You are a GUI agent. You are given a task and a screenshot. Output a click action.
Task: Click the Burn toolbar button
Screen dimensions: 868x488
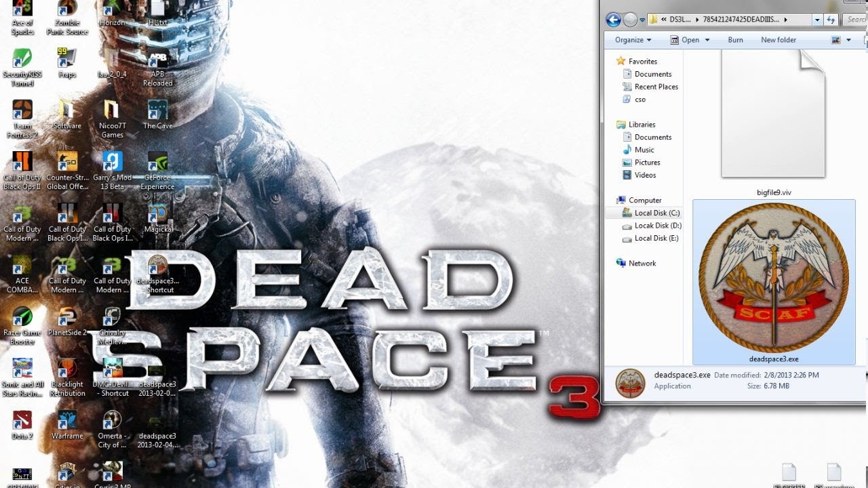tap(735, 40)
